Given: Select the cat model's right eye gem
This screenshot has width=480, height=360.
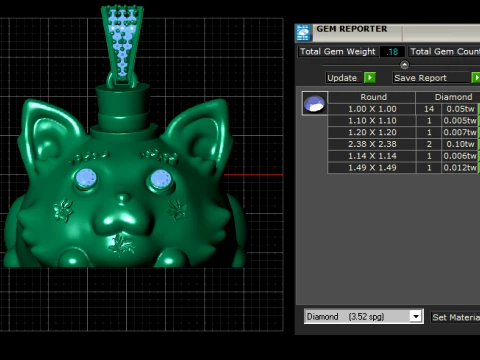Looking at the screenshot, I should [x=161, y=178].
